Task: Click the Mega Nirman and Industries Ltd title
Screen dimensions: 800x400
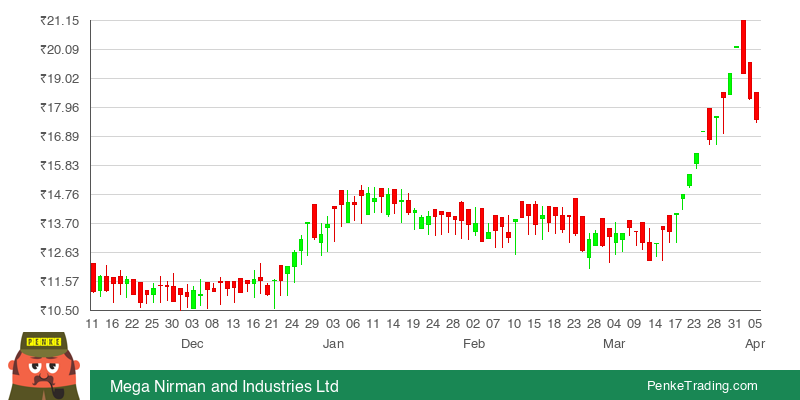Action: [x=224, y=386]
